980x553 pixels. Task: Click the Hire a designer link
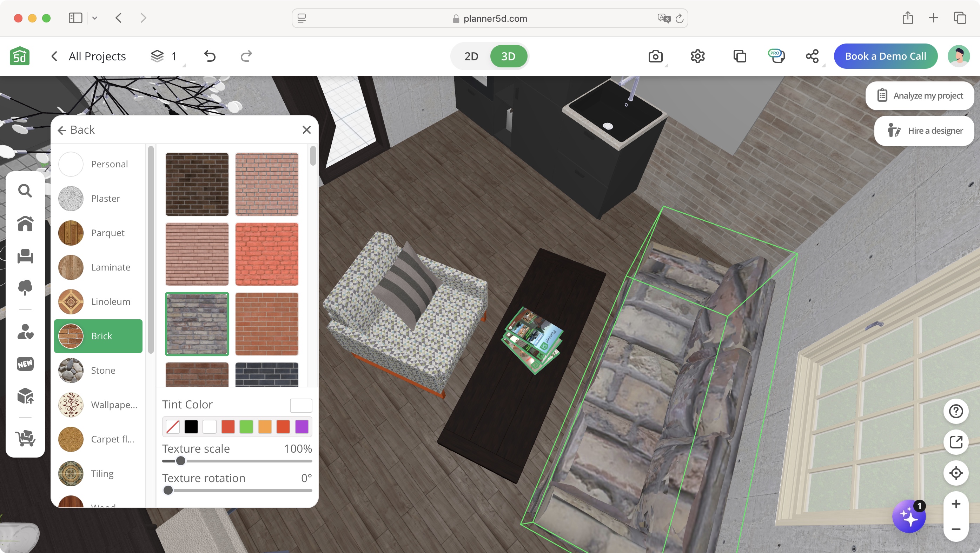click(924, 131)
